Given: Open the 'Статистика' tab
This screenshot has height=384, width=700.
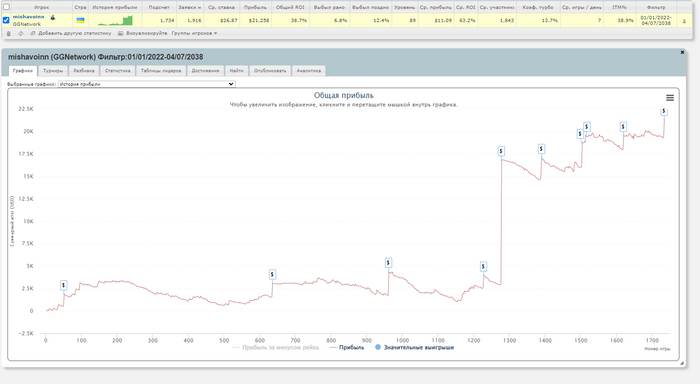Looking at the screenshot, I should tap(117, 71).
